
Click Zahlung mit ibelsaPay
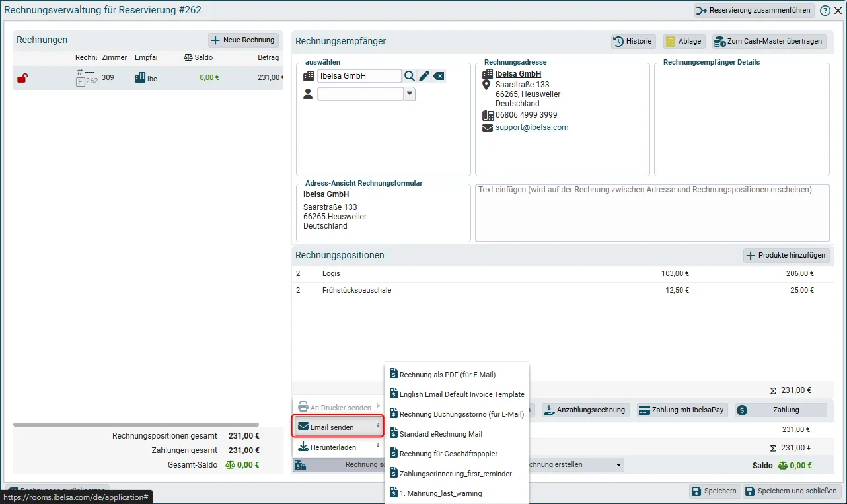coord(682,410)
